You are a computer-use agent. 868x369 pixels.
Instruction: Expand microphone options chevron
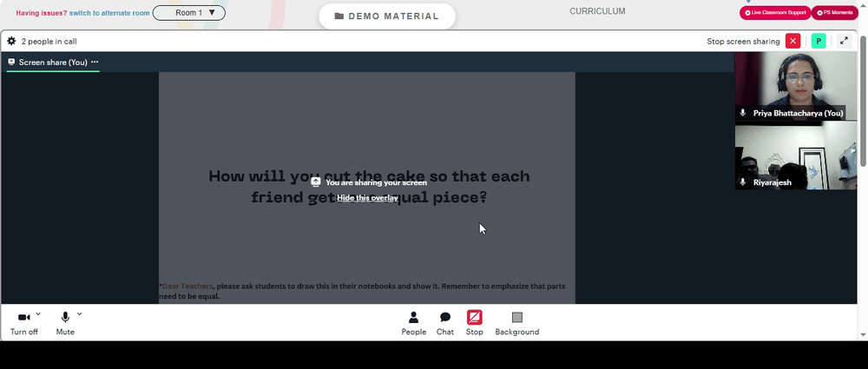[x=79, y=314]
